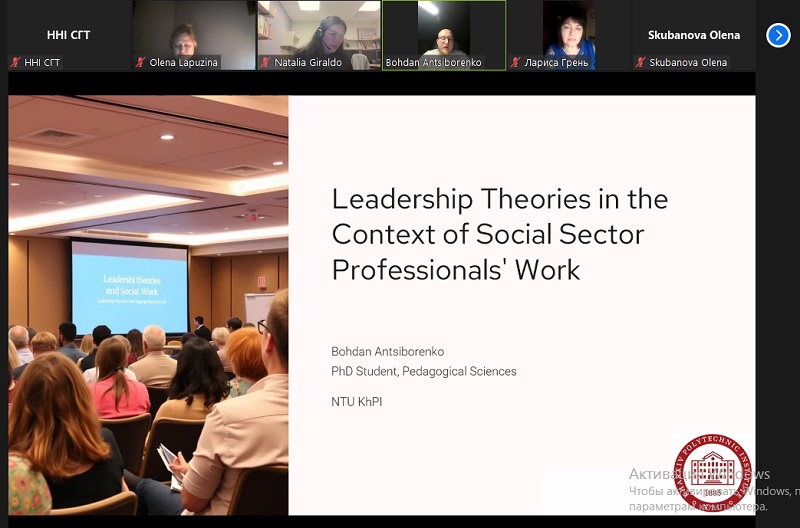The width and height of the screenshot is (800, 528).
Task: Click the "Professionals' Work" title line
Action: 456,270
